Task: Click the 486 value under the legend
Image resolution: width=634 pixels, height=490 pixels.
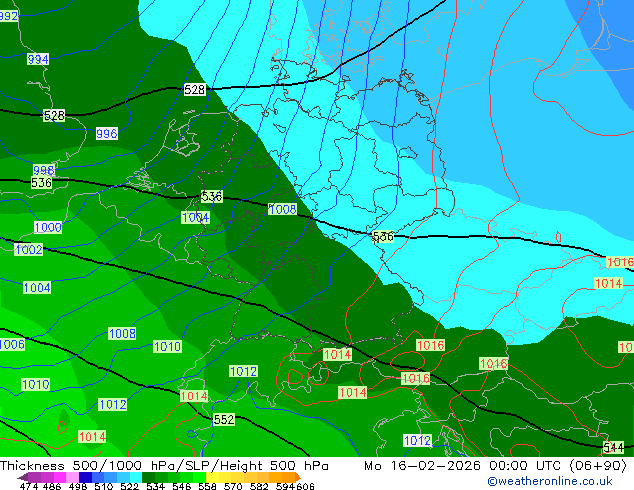Action: [52, 486]
